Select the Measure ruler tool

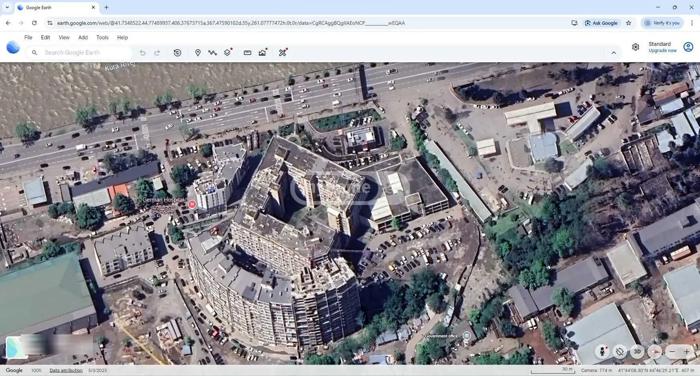(x=247, y=53)
